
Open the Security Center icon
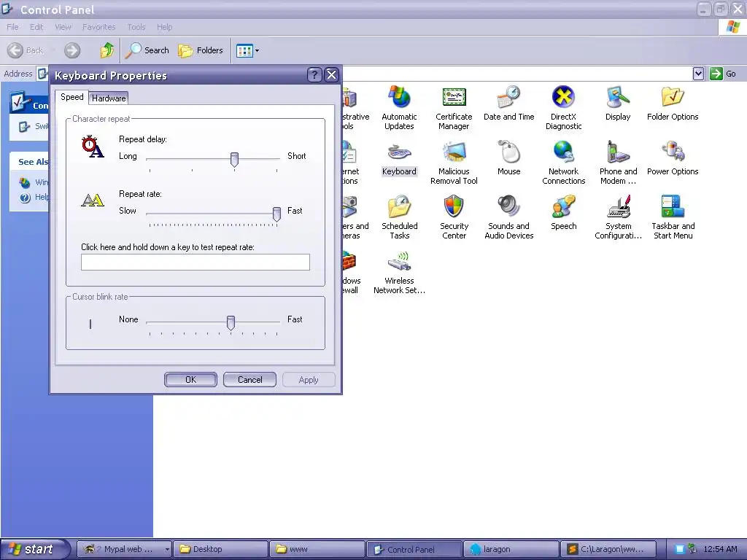(454, 217)
